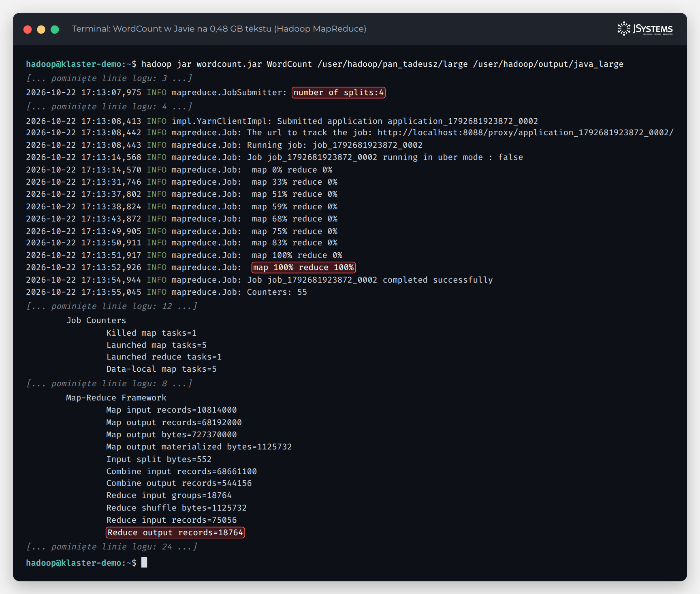Screen dimensions: 700x594
Task: Click the 'Job Counters' heading
Action: tap(96, 320)
